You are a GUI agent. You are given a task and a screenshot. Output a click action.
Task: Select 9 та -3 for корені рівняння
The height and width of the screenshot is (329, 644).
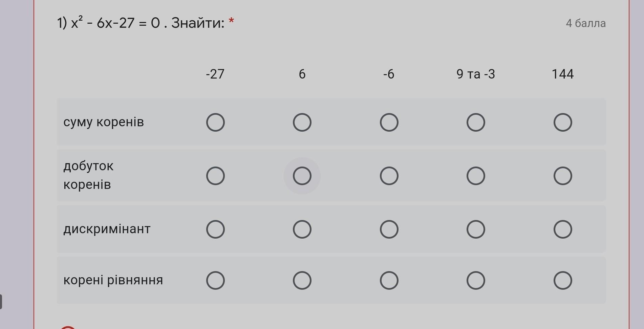476,280
